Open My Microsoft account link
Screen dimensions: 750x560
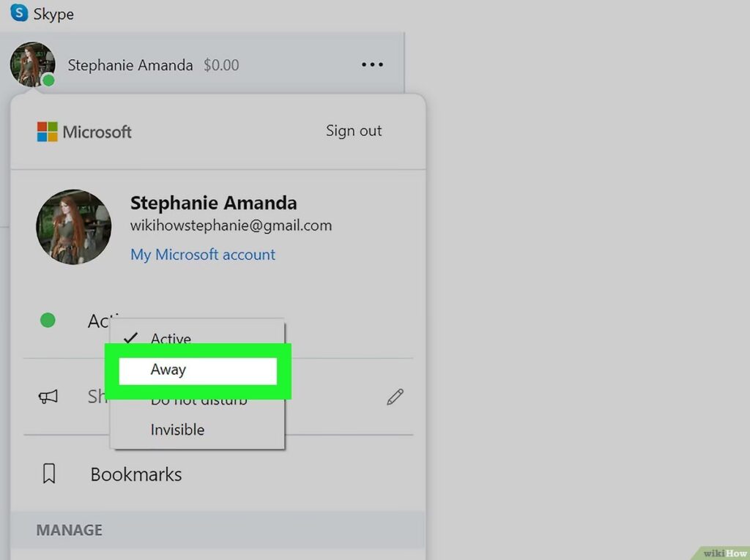(x=203, y=255)
